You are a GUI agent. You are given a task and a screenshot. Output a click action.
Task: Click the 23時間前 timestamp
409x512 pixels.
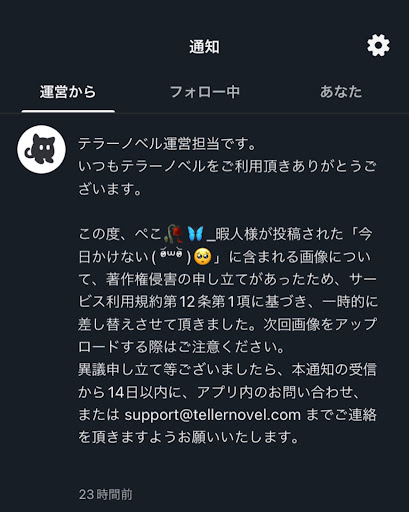click(106, 495)
